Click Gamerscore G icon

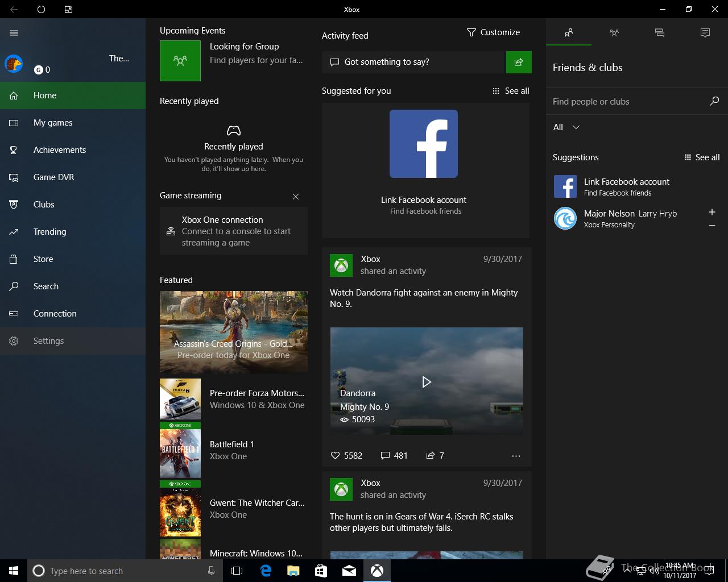click(x=39, y=70)
